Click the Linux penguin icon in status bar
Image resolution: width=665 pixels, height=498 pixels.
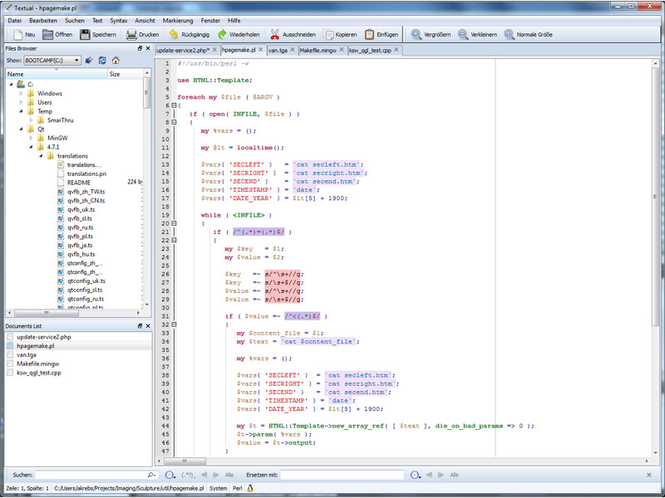[x=249, y=488]
